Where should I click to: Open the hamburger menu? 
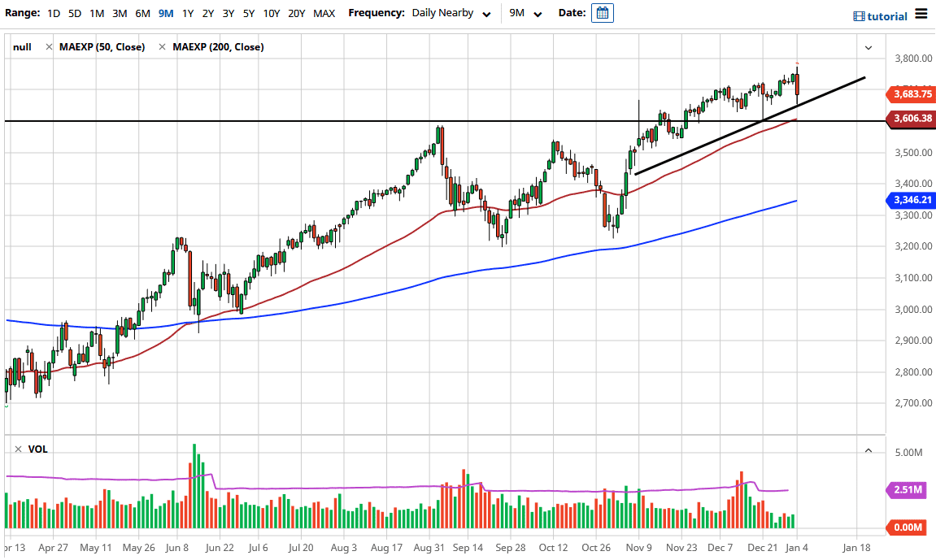pos(923,14)
